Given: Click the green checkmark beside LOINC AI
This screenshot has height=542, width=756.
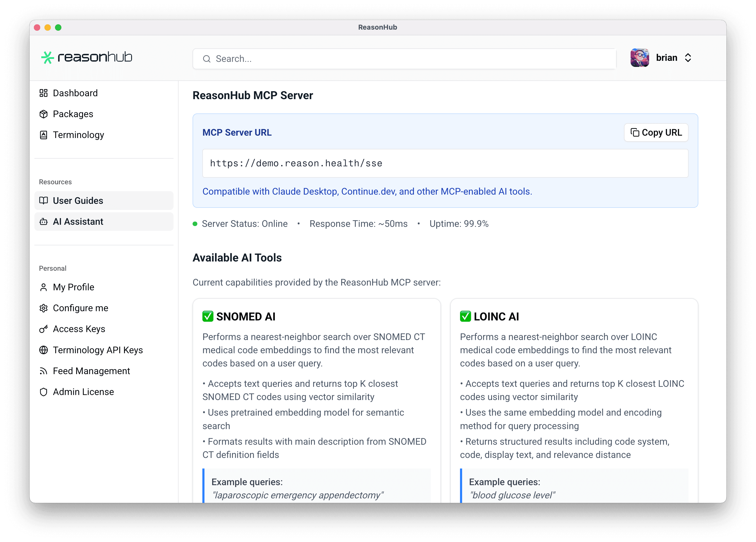Looking at the screenshot, I should (465, 316).
